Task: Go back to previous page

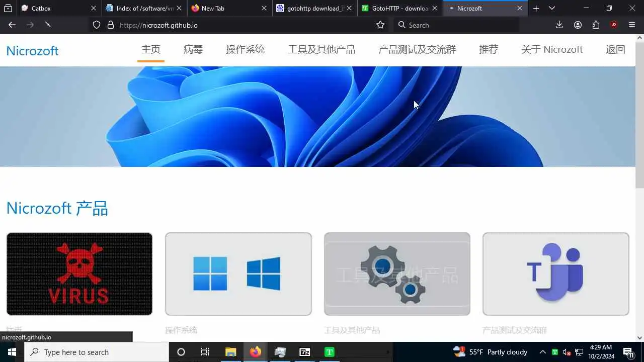Action: coord(12,25)
